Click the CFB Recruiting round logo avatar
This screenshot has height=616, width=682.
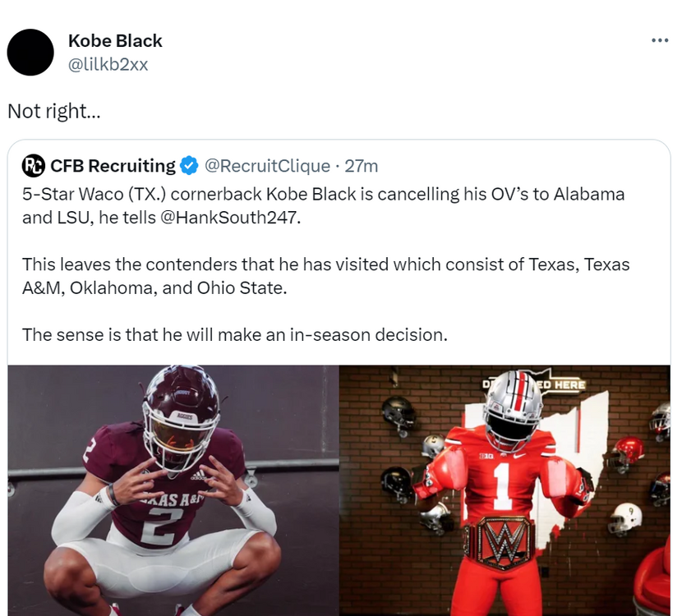[x=33, y=166]
